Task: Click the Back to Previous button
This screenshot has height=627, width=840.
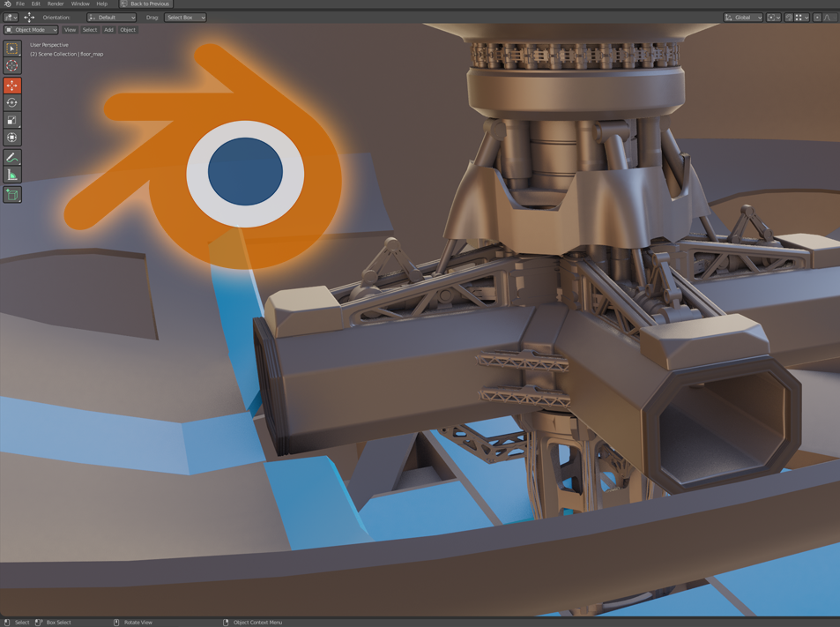Action: [145, 4]
